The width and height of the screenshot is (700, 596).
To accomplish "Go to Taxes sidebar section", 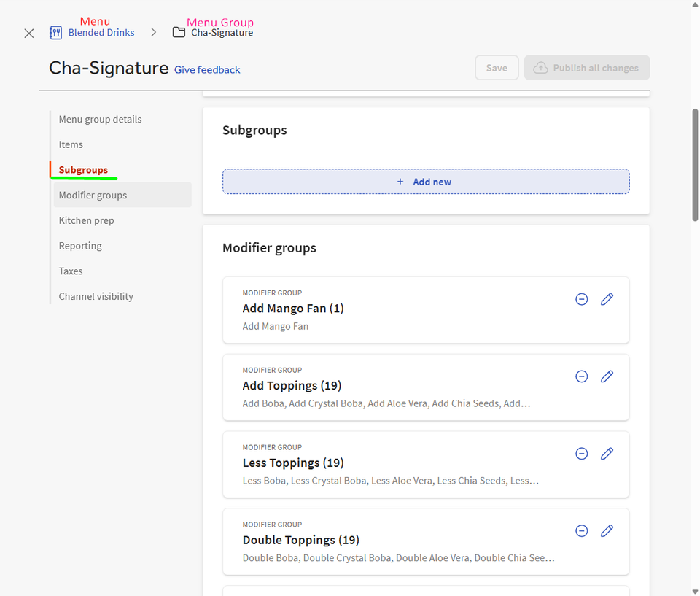I will tap(71, 271).
